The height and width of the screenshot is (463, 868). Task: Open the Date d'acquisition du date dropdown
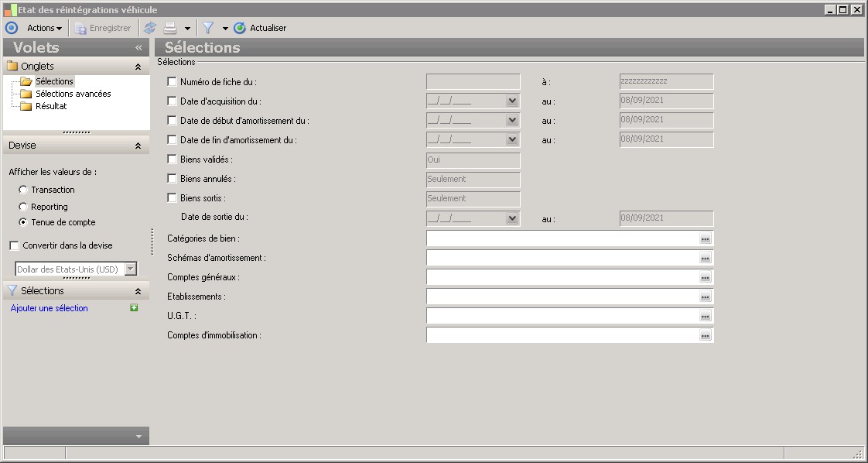pyautogui.click(x=511, y=101)
